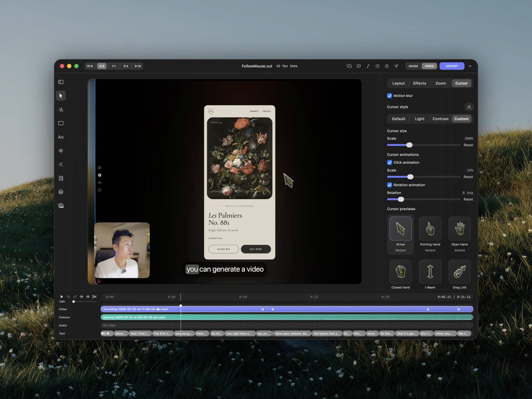Click the scissors cut icon in timeline

click(94, 297)
